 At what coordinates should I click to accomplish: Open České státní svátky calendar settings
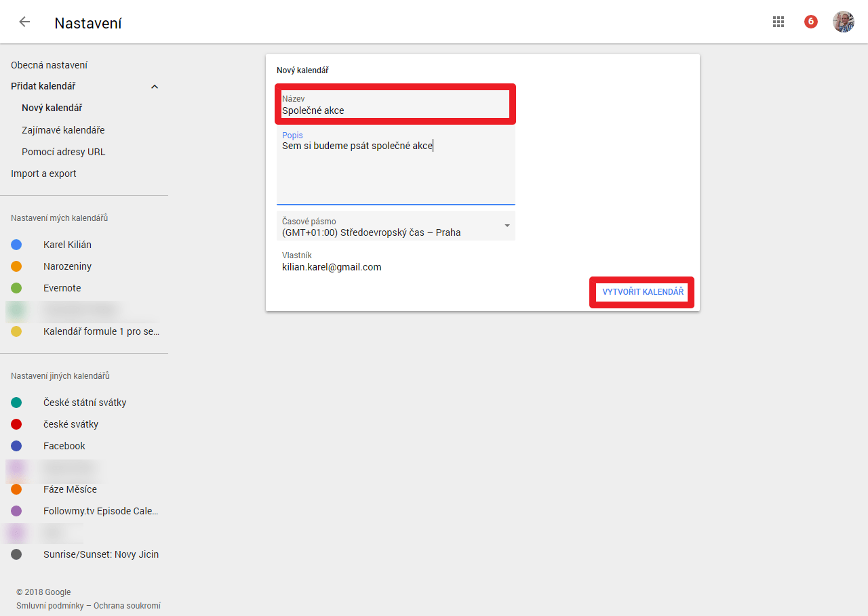pos(85,403)
